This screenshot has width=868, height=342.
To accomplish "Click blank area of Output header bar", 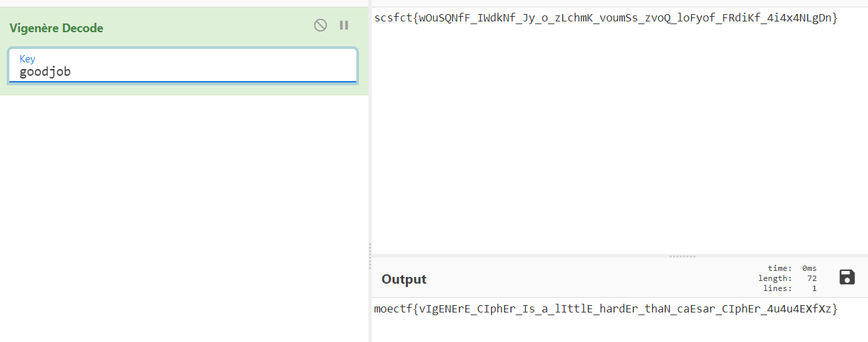I will [x=589, y=278].
